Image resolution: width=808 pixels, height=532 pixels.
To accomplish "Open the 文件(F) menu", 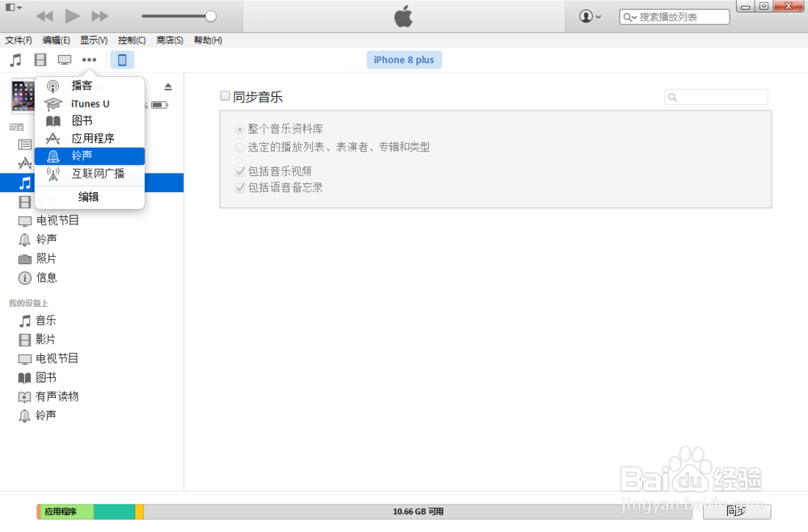I will pos(19,40).
